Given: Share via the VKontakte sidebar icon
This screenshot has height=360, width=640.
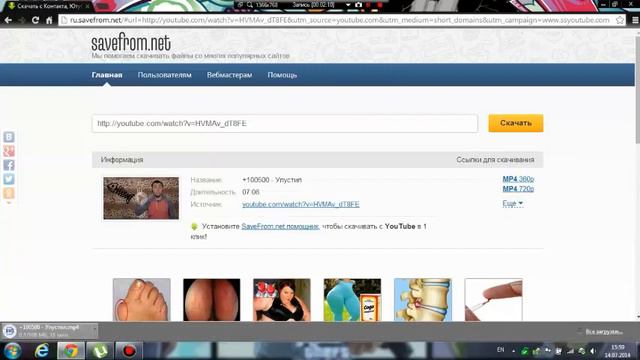Looking at the screenshot, I should pos(9,137).
